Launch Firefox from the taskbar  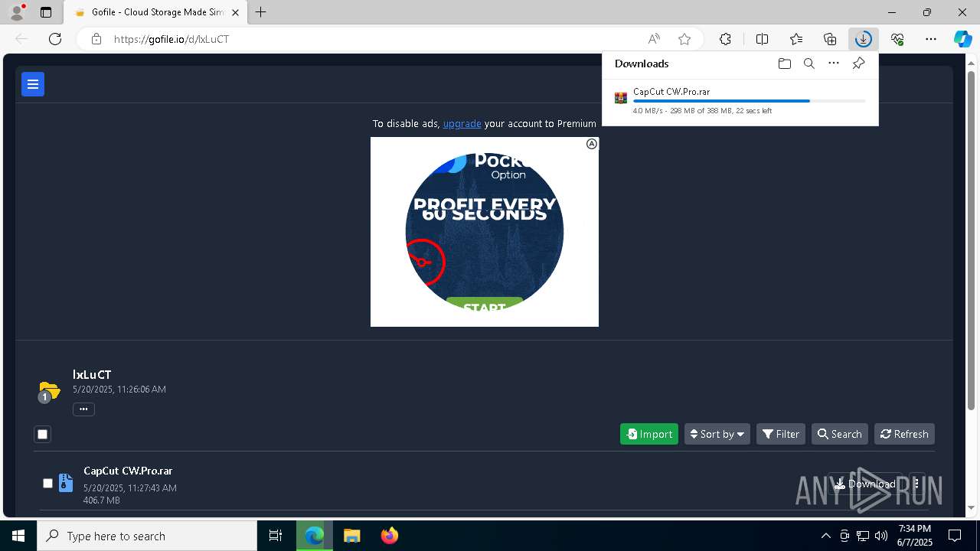pos(390,536)
